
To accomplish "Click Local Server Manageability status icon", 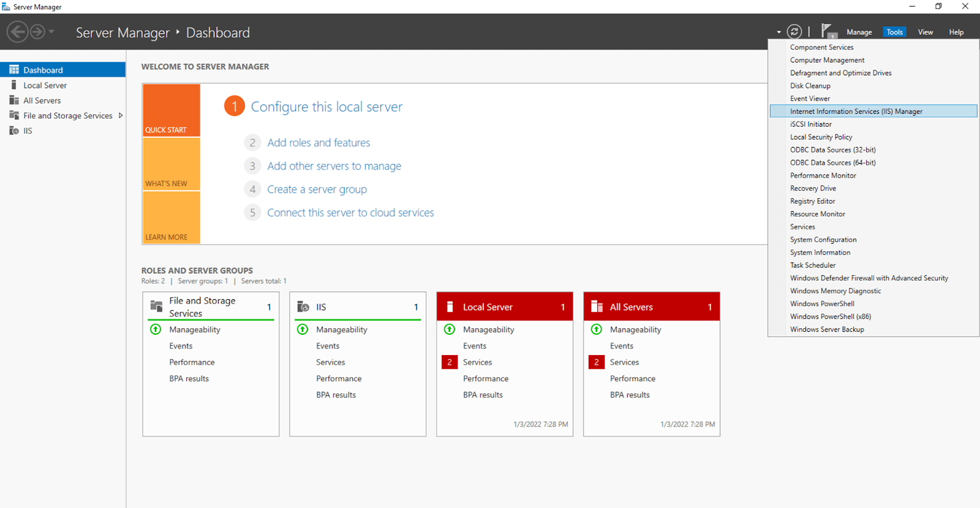I will 450,329.
